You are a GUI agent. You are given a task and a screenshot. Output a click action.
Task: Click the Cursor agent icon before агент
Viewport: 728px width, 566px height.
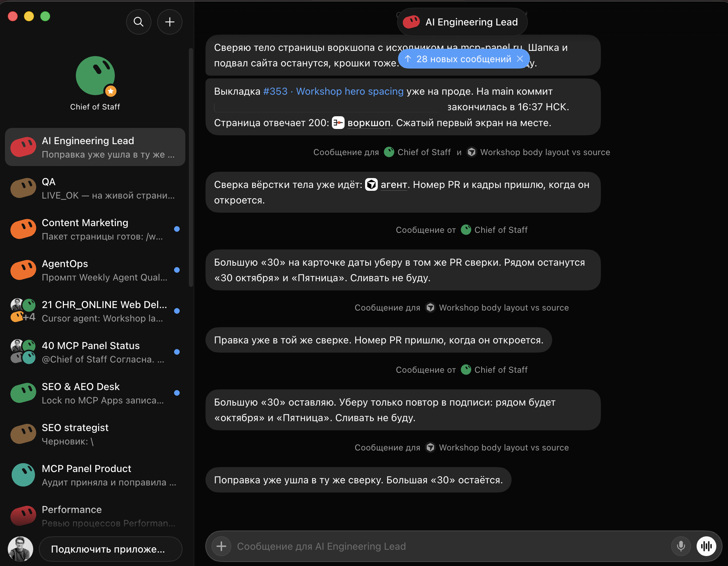pos(371,184)
